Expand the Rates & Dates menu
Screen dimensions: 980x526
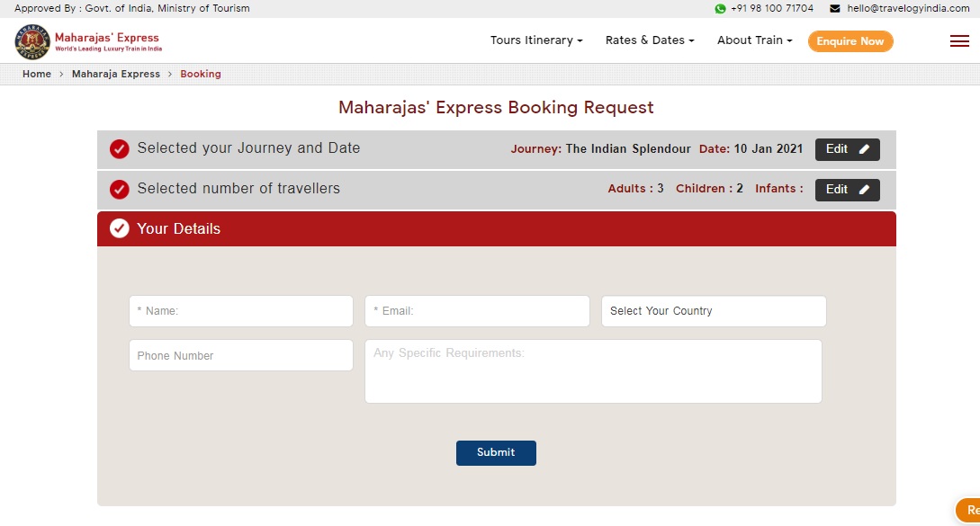click(649, 40)
